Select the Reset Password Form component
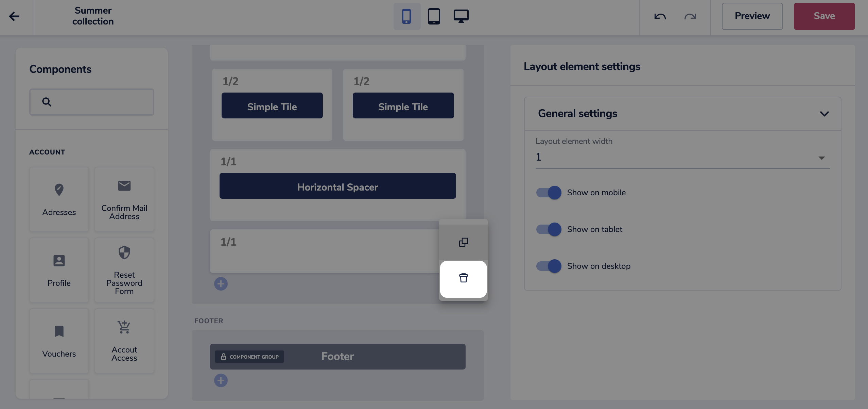The height and width of the screenshot is (409, 868). point(124,270)
